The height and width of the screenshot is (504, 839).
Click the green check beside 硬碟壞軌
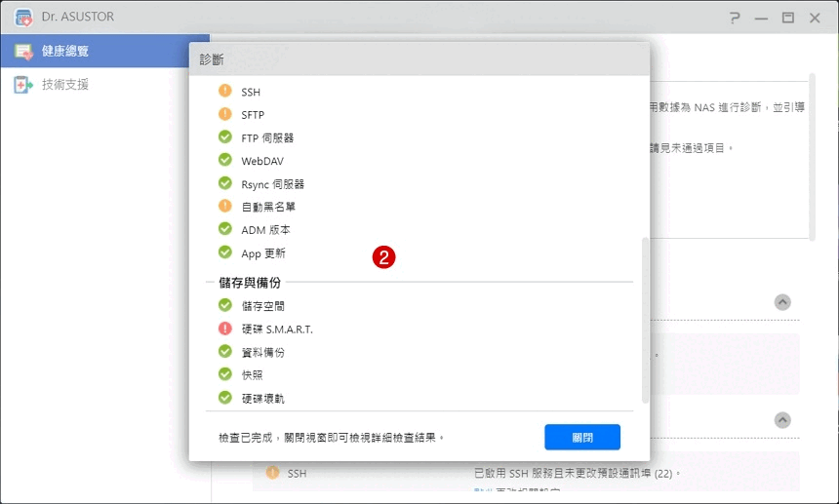[225, 398]
